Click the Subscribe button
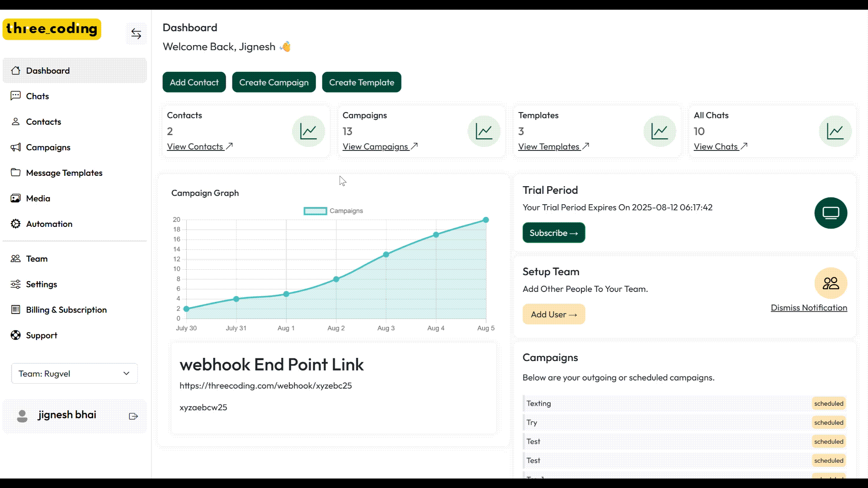 (553, 233)
